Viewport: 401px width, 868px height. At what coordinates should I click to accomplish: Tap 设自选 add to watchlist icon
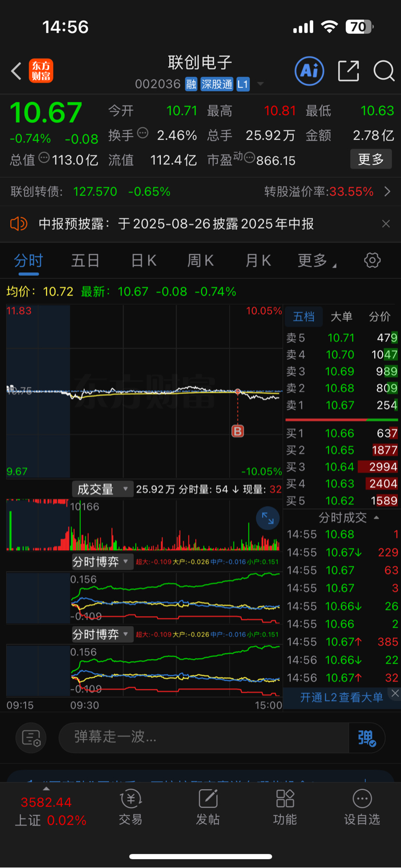click(x=362, y=807)
